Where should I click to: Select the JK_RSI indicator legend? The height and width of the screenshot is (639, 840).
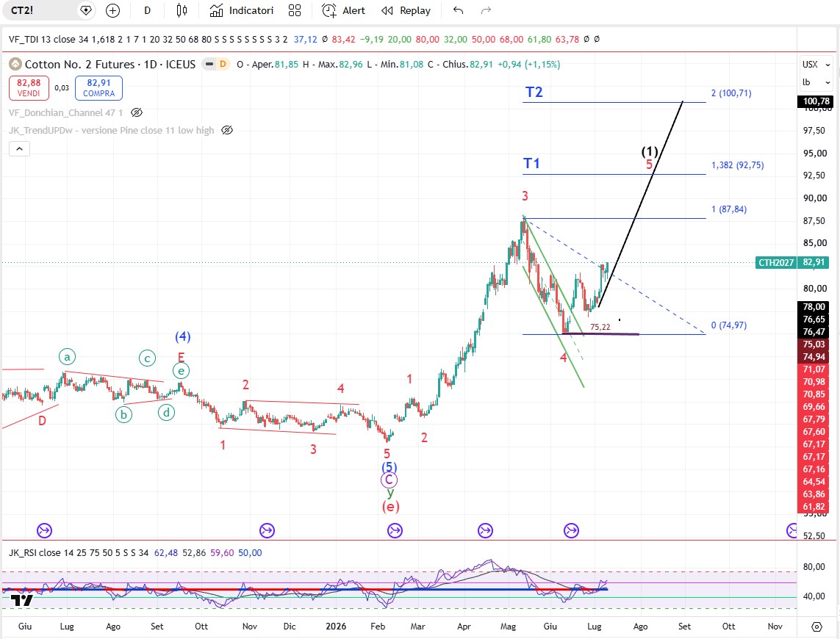78,553
